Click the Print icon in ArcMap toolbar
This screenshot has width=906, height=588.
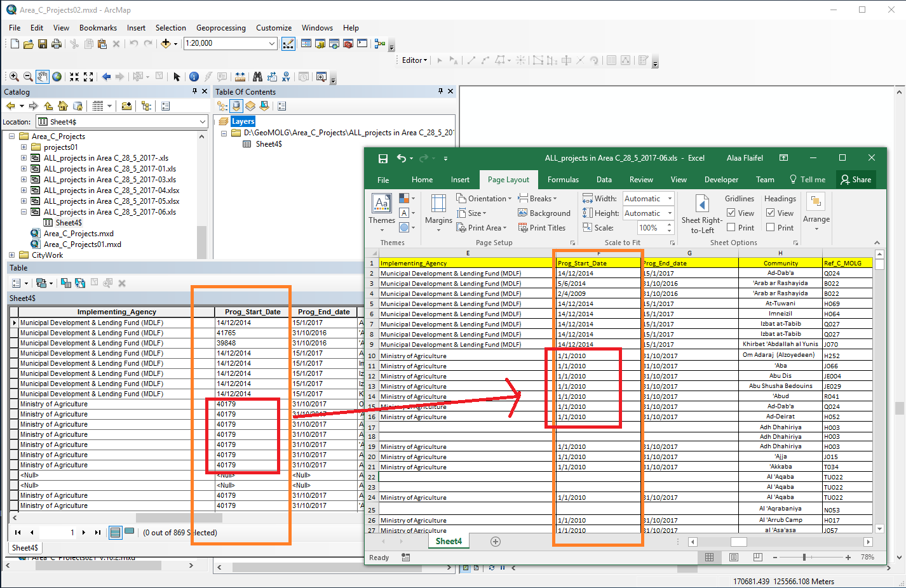57,44
